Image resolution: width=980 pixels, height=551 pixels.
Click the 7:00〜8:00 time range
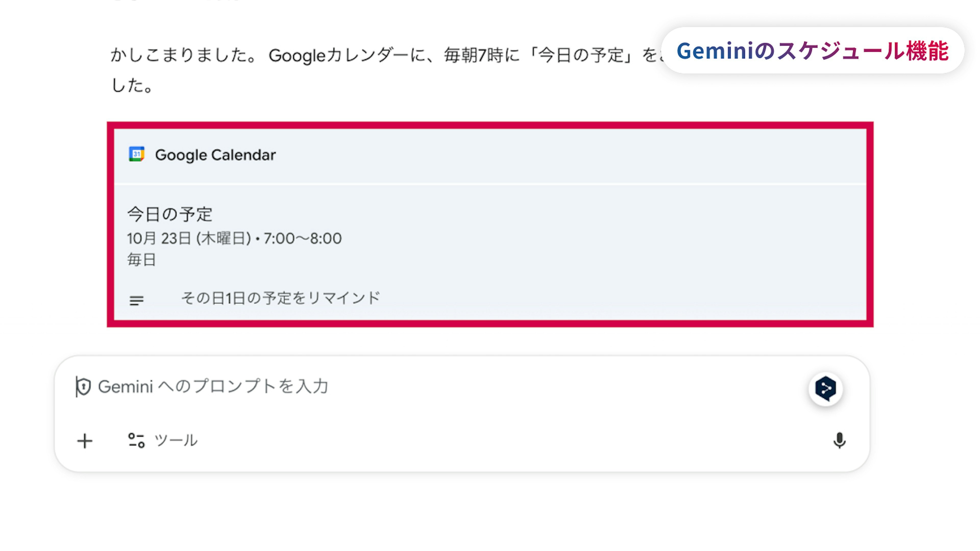pos(303,239)
